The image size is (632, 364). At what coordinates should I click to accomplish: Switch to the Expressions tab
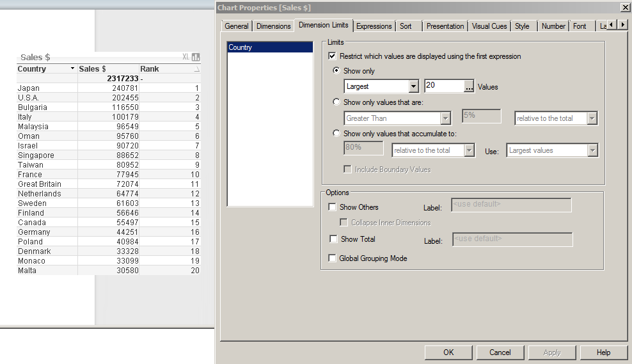374,26
